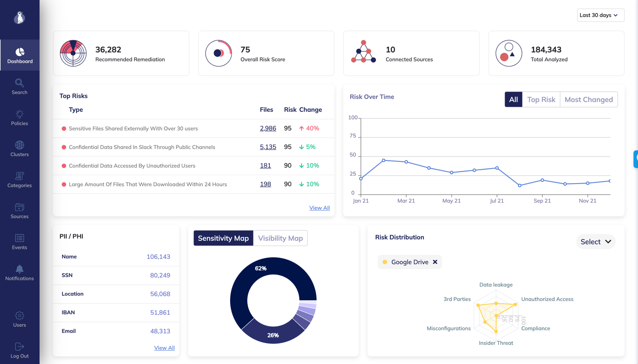Open Clusters globe icon

pyautogui.click(x=20, y=145)
